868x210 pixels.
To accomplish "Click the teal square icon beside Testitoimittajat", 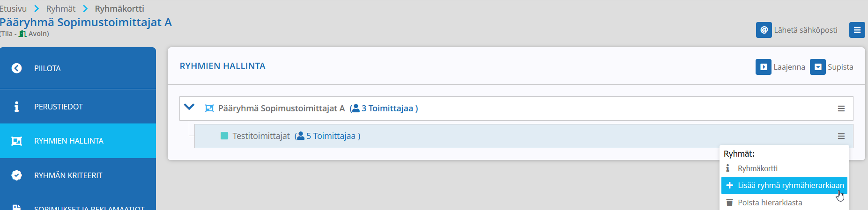I will [224, 136].
